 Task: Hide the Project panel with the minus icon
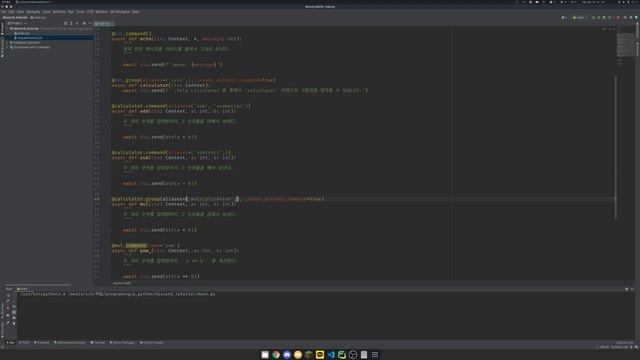pyautogui.click(x=90, y=24)
